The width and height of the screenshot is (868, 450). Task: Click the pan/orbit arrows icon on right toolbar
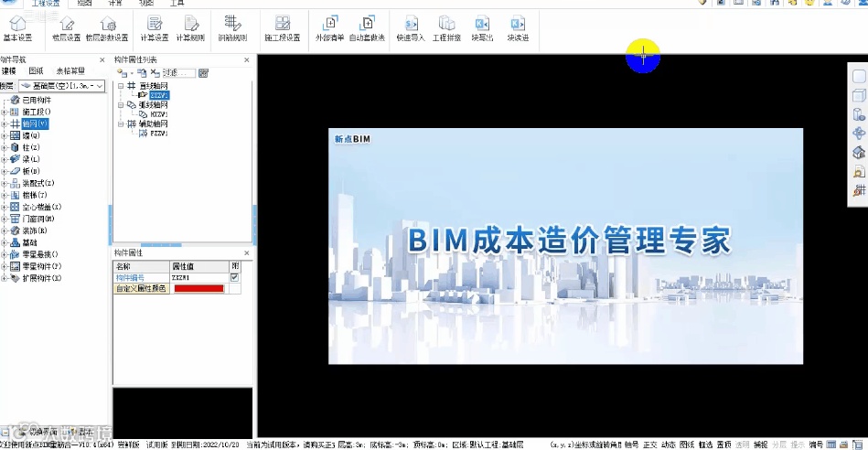point(859,134)
